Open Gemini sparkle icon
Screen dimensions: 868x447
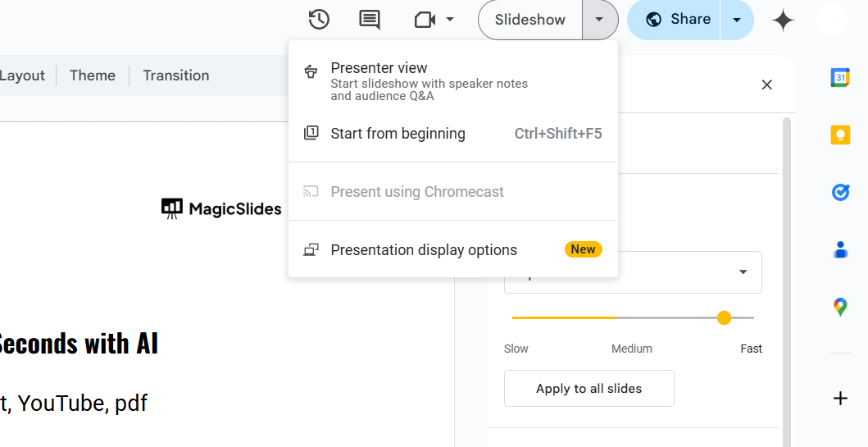point(783,21)
